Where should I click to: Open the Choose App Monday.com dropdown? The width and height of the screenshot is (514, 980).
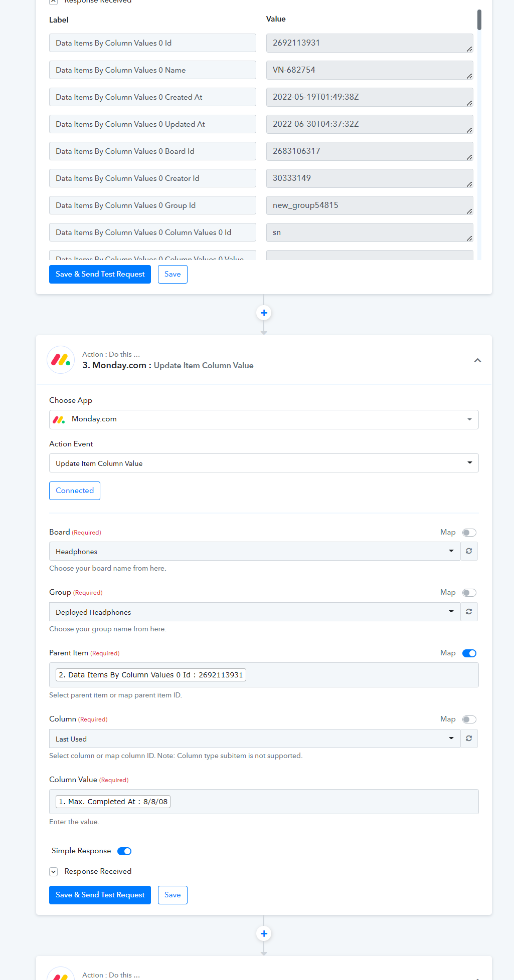264,419
